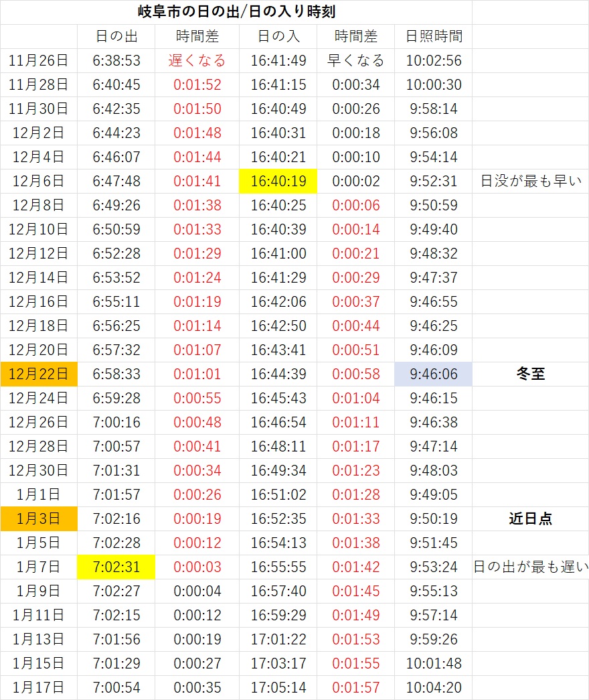
Task: Click the 早くなる cell
Action: point(355,60)
